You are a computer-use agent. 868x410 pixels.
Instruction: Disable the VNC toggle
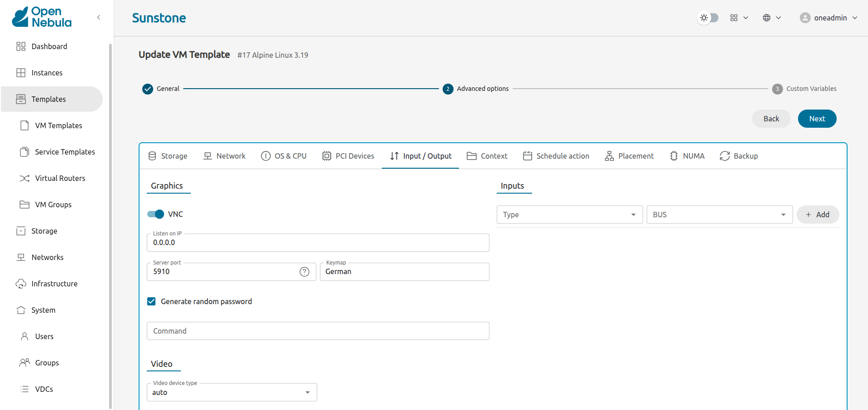click(x=155, y=214)
